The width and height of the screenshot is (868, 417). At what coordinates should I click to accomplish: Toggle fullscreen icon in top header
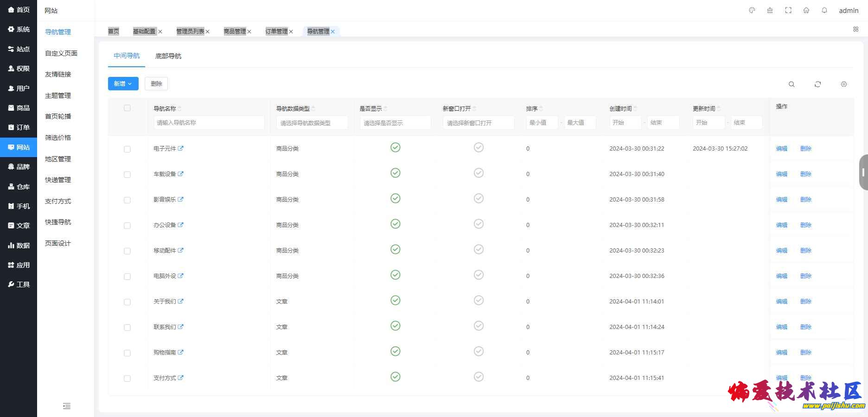coord(788,10)
